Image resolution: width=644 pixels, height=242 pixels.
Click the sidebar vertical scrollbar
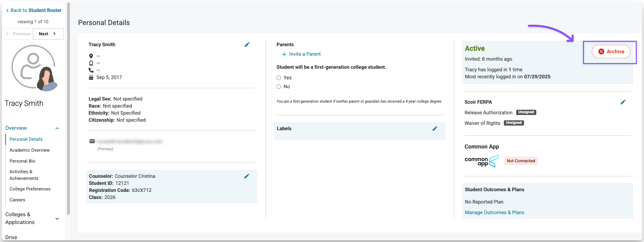[x=68, y=106]
